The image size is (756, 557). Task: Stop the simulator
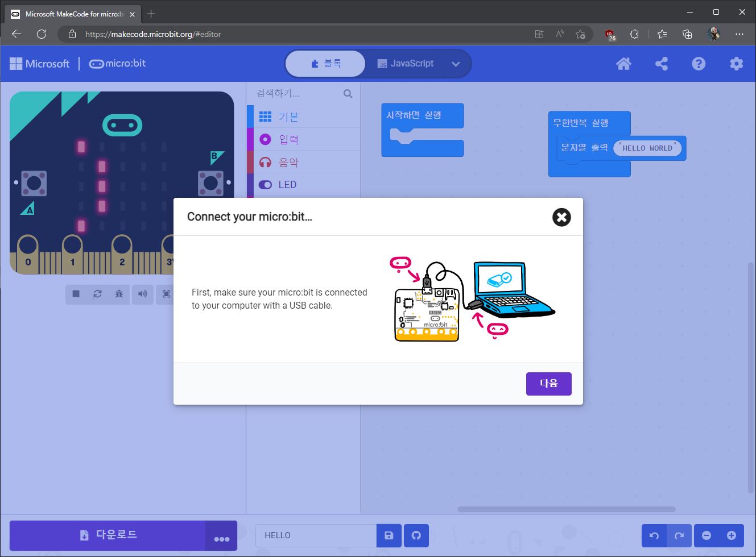[76, 294]
